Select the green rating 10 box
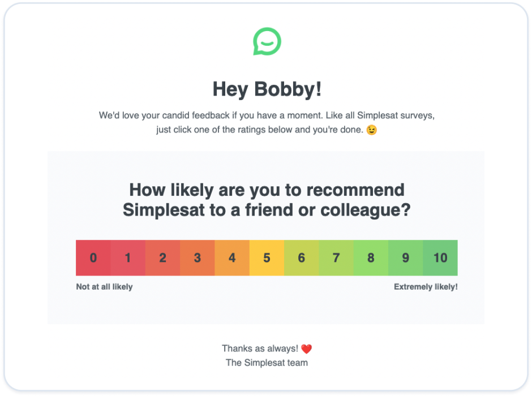Screen dimensions: 532x396 click(440, 258)
